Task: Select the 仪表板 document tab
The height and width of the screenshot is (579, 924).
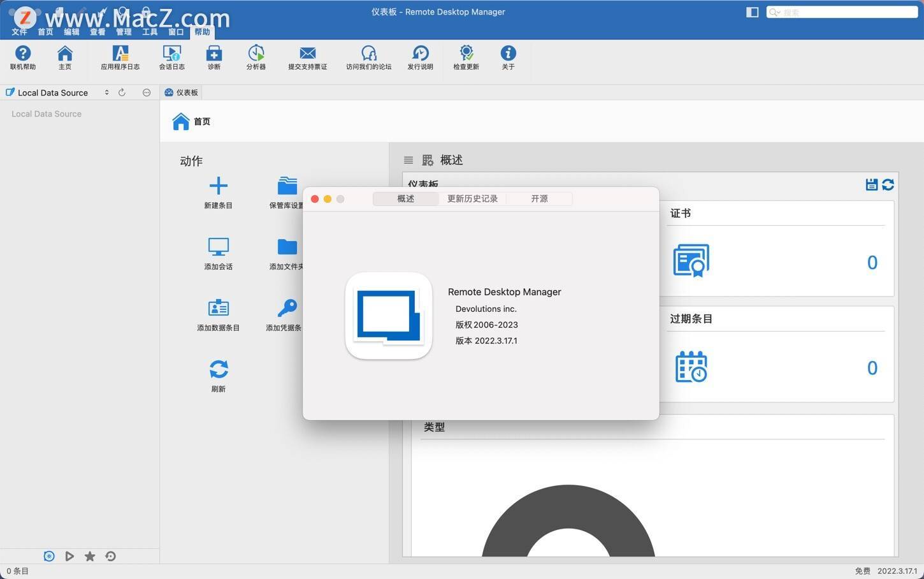Action: (182, 92)
